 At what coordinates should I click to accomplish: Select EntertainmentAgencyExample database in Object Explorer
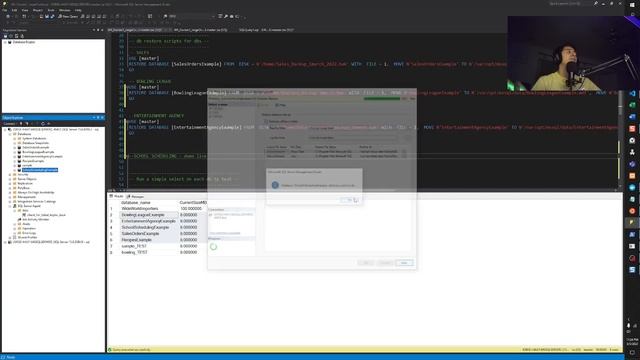42,156
